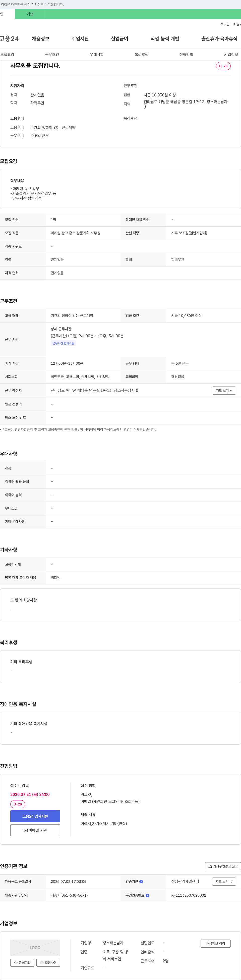Select the 임금 조건 value in 근무조건 table

pyautogui.click(x=186, y=315)
